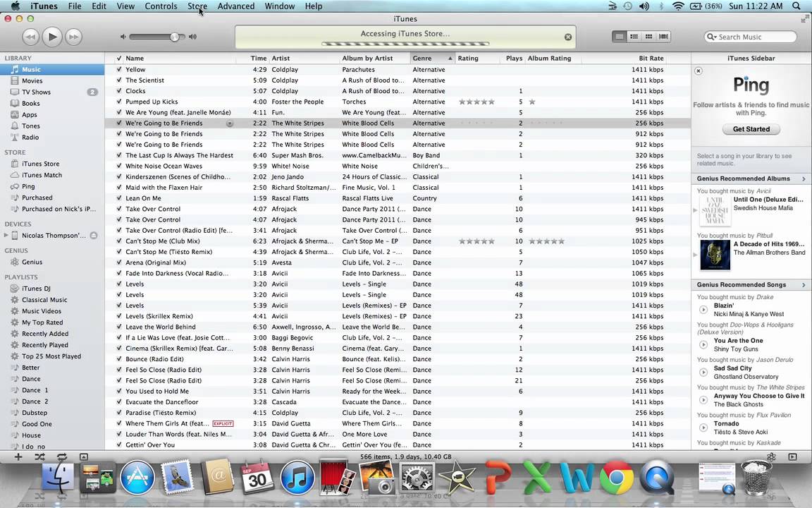Open Search Music magnifier dropdown
This screenshot has height=508, width=812.
click(x=712, y=37)
